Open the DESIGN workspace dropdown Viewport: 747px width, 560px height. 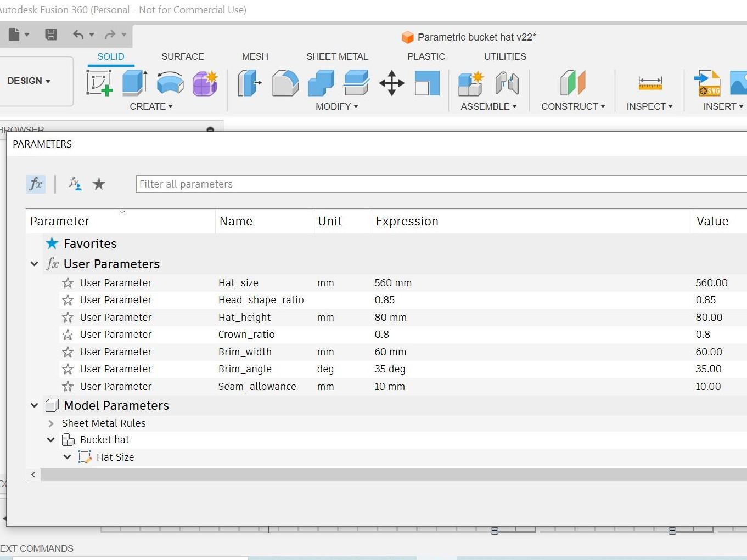coord(29,81)
